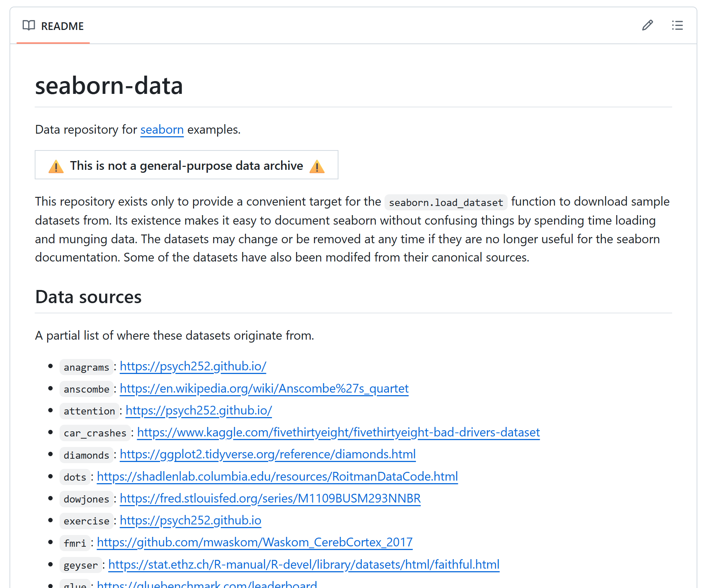Select the README tab
The image size is (701, 588).
[x=53, y=26]
